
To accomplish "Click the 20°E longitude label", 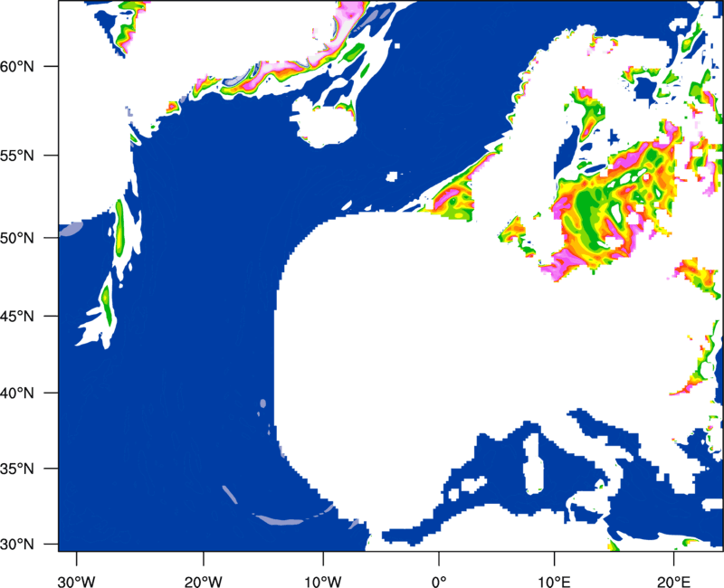I will point(673,582).
